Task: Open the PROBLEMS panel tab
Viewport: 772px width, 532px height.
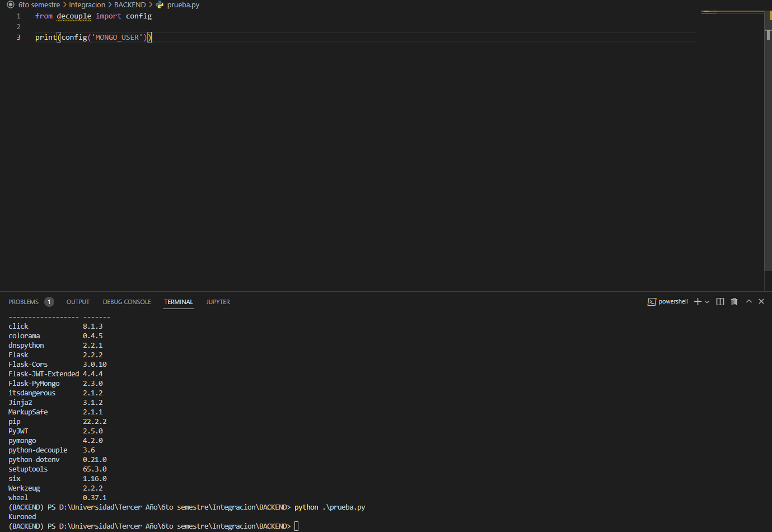Action: coord(24,302)
